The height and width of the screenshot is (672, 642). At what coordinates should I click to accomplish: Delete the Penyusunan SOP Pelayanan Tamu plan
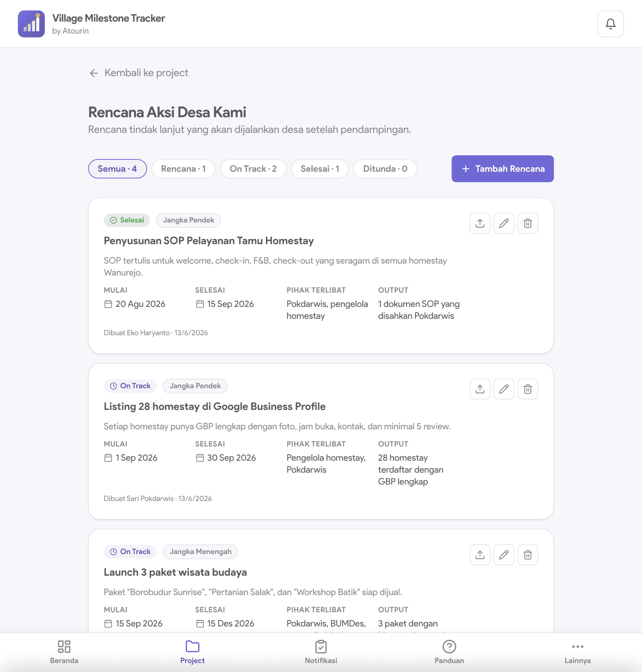(528, 223)
